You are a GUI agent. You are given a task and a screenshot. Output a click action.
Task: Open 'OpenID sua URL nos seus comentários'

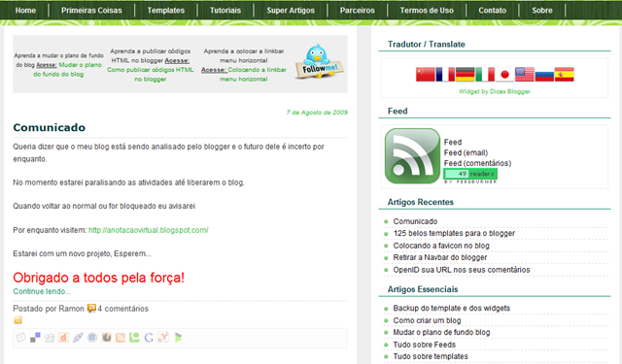tap(462, 270)
